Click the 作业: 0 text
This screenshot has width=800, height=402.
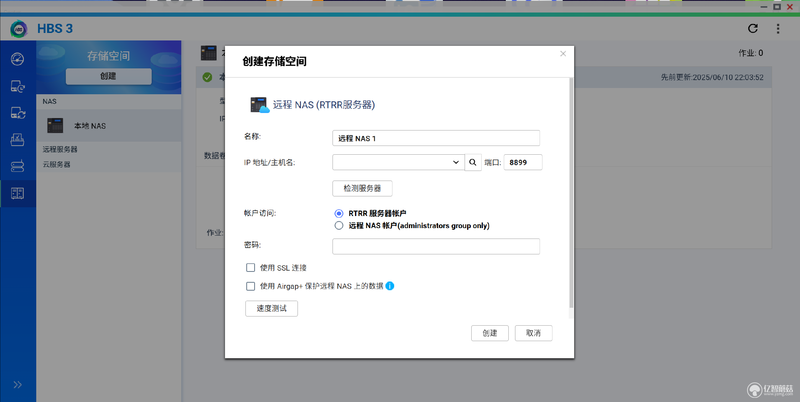tap(751, 53)
